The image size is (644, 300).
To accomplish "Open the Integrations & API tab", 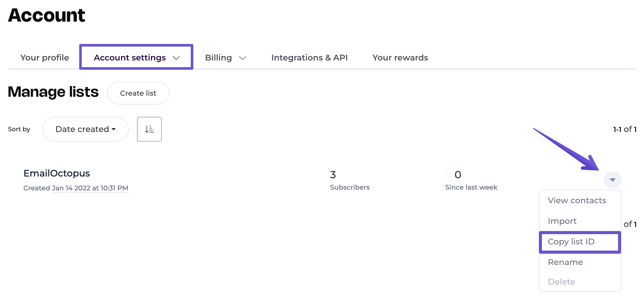I will pyautogui.click(x=309, y=58).
